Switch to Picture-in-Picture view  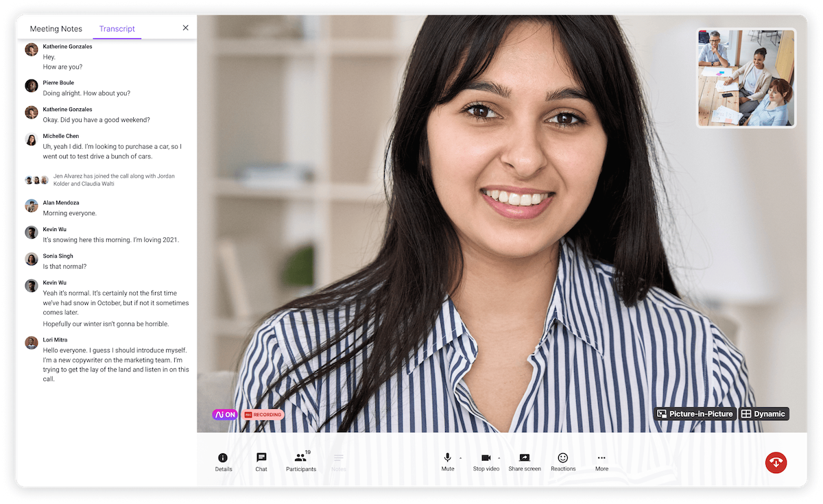(x=695, y=413)
